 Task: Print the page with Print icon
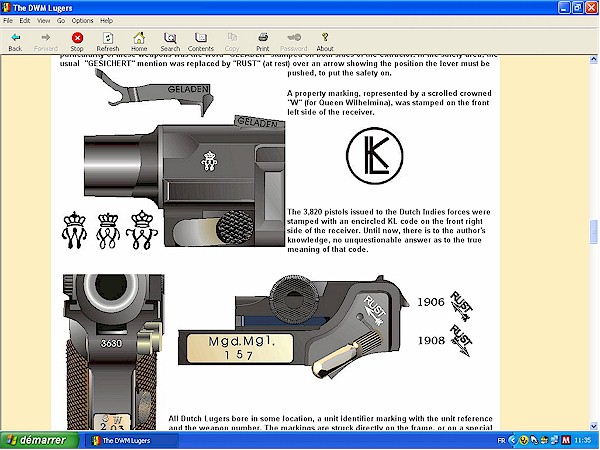tap(262, 38)
